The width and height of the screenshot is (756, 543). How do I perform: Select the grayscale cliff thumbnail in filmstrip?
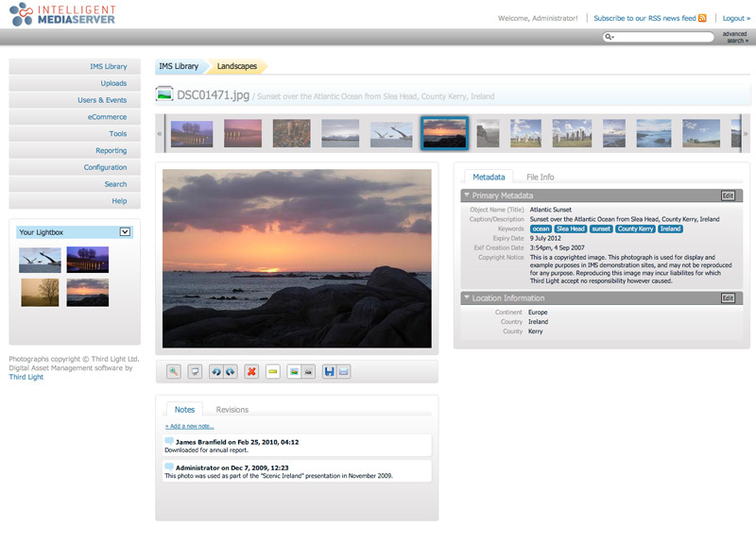pyautogui.click(x=488, y=133)
